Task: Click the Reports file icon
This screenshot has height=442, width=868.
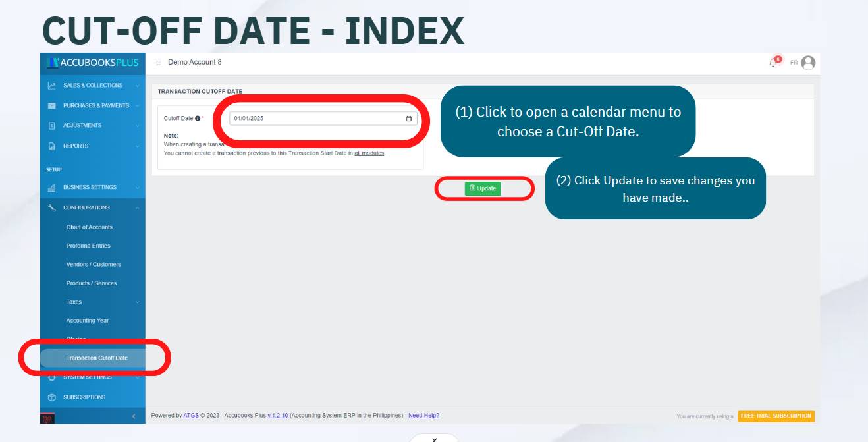Action: click(52, 146)
